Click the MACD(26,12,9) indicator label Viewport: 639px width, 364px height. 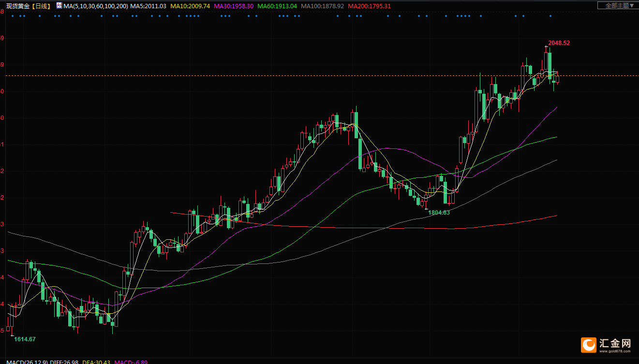[23, 362]
